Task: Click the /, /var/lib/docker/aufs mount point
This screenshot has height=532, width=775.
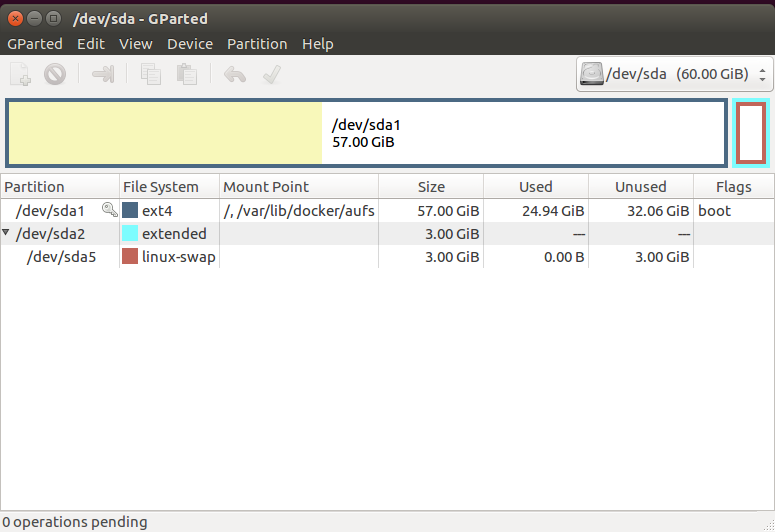Action: (x=299, y=211)
